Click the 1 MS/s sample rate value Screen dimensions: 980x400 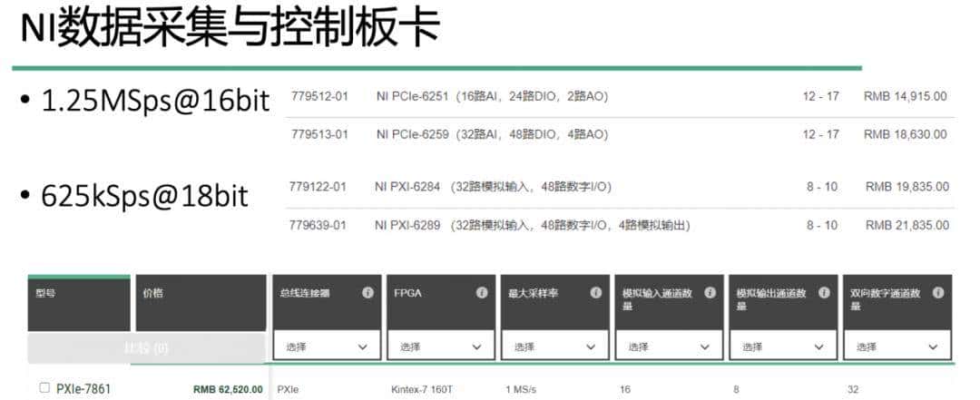[x=521, y=389]
